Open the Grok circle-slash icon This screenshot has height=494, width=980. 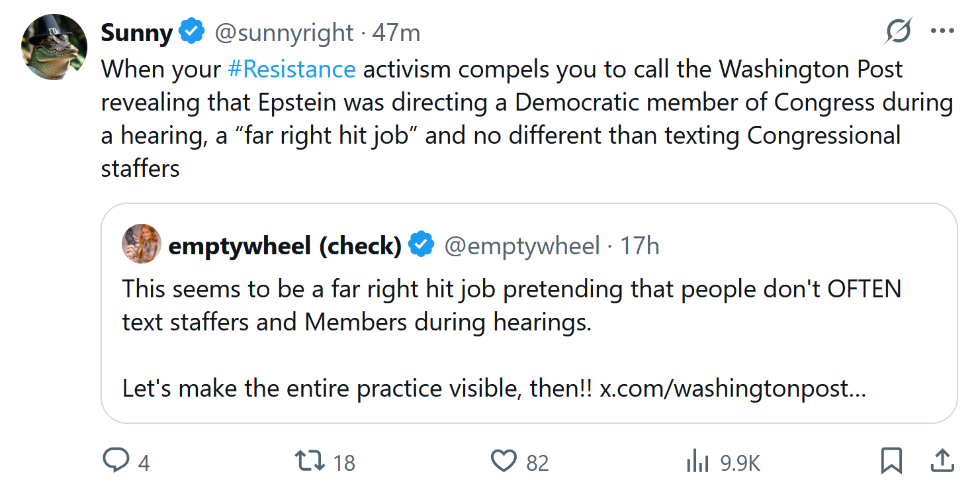tap(899, 31)
